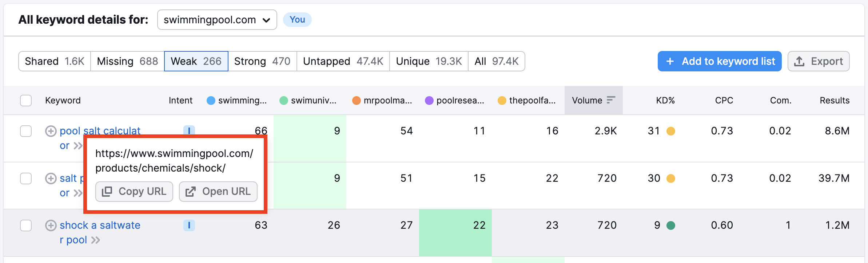Click the blue swimming... domain column header

pos(237,101)
